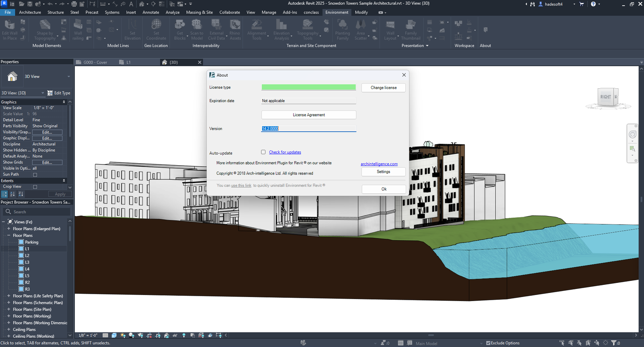Open the Architecture ribbon tab
This screenshot has width=644, height=347.
pos(30,12)
